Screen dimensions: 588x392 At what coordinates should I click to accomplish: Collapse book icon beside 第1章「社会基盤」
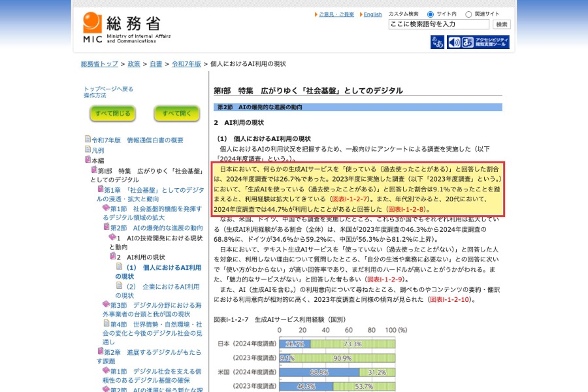[101, 189]
